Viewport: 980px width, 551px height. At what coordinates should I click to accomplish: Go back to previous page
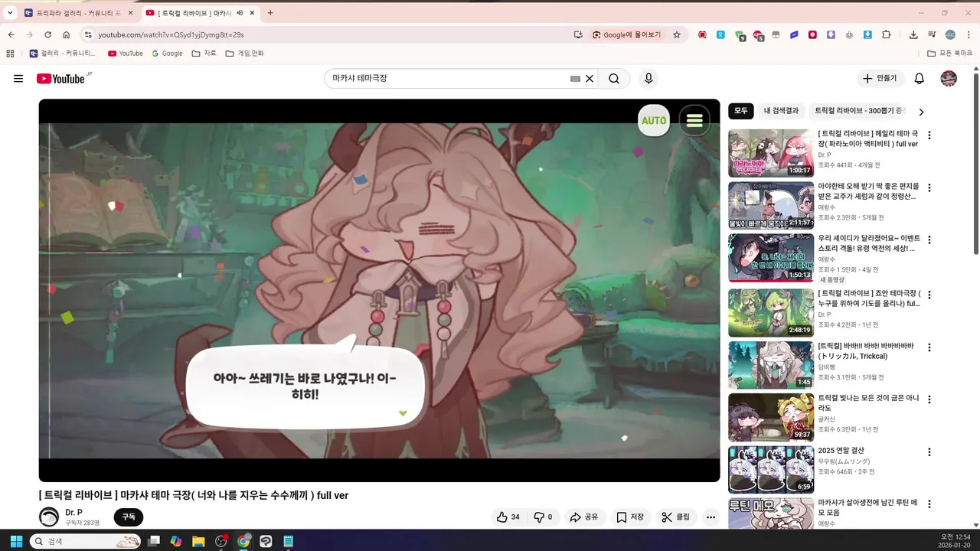[11, 34]
